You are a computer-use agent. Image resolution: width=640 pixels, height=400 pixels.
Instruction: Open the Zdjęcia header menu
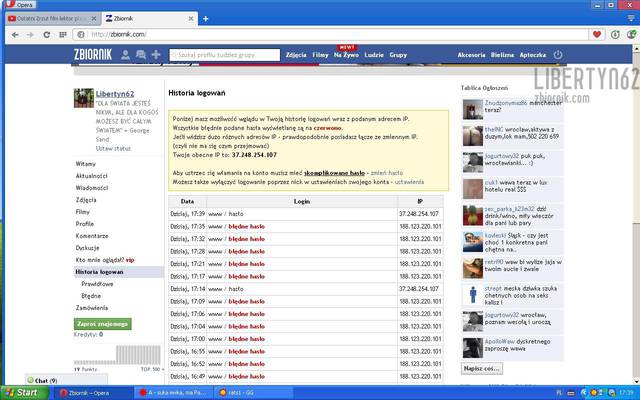[x=296, y=55]
